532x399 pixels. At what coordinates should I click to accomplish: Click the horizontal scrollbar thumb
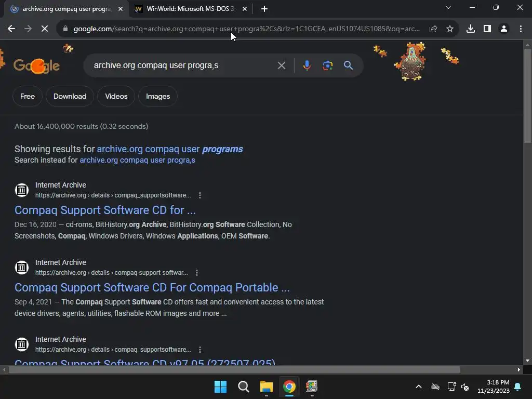234,369
